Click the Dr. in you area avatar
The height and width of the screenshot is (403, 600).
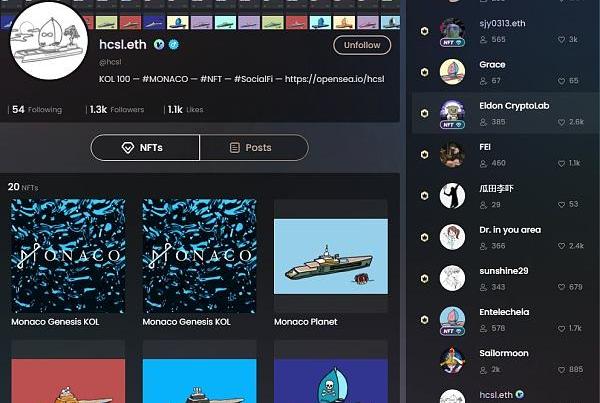click(x=452, y=237)
